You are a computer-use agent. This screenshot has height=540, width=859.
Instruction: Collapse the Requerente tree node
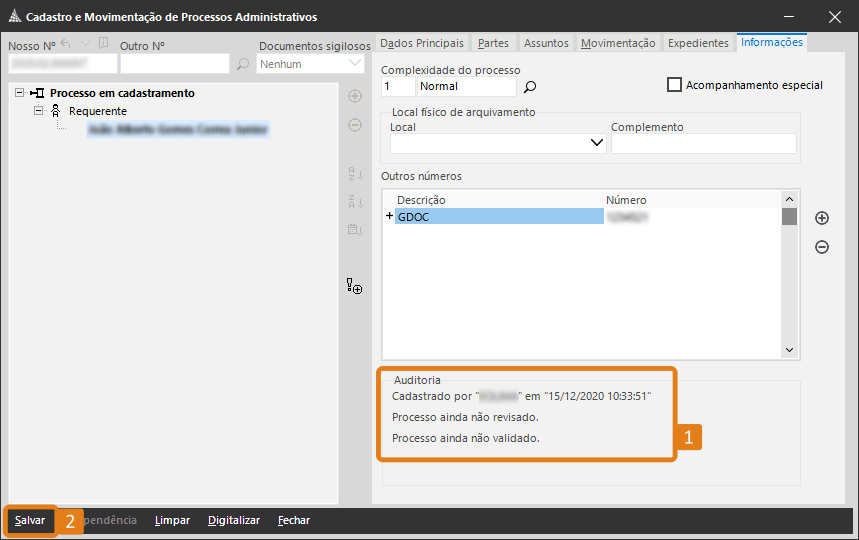click(39, 111)
